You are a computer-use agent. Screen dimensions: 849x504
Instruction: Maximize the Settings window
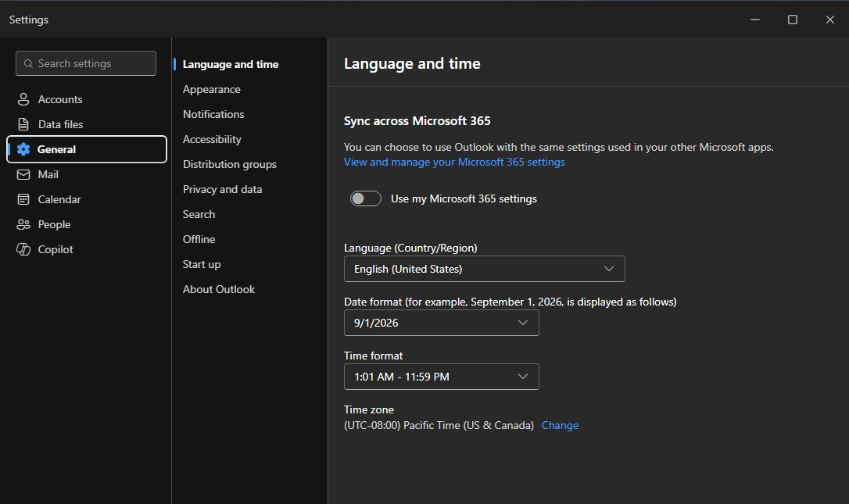tap(792, 20)
